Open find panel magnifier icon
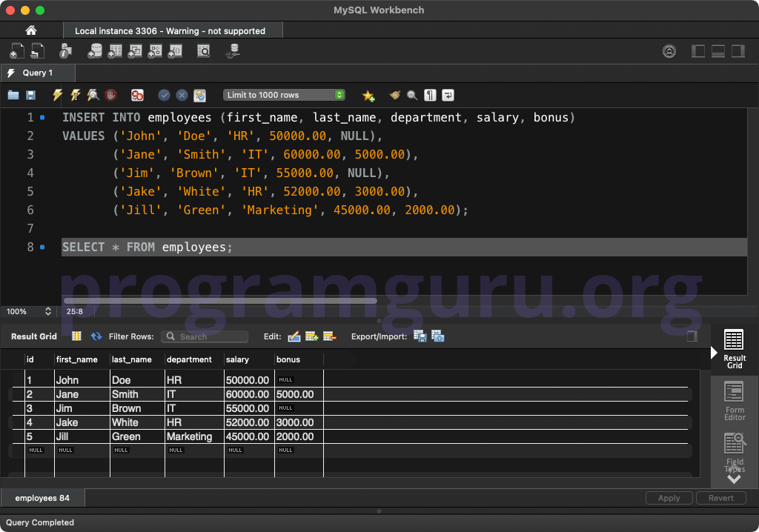This screenshot has width=759, height=532. (412, 95)
